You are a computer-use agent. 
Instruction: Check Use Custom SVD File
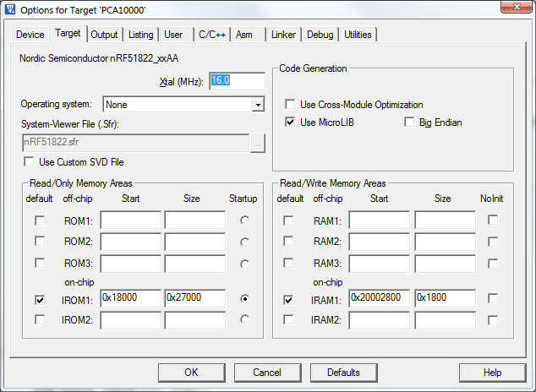point(29,161)
